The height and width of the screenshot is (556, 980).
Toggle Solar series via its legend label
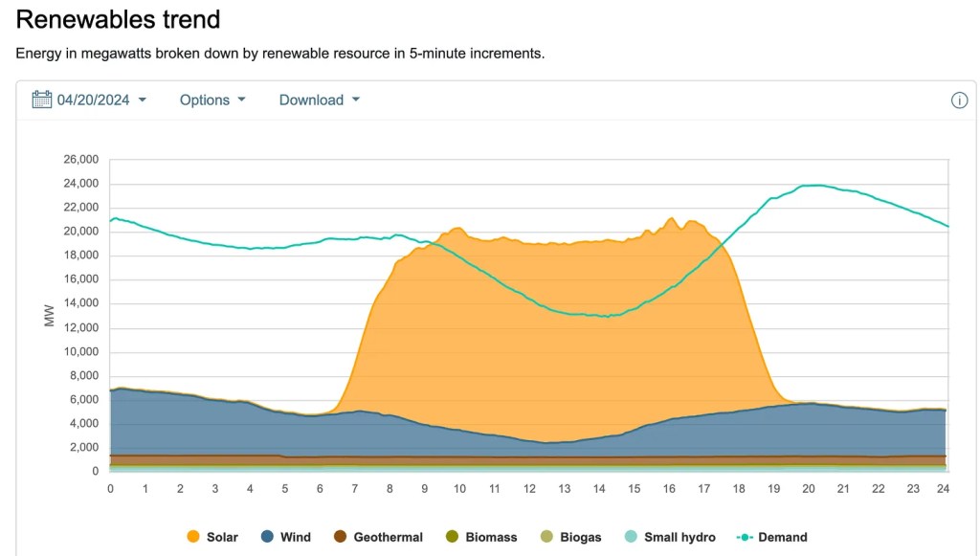click(222, 537)
